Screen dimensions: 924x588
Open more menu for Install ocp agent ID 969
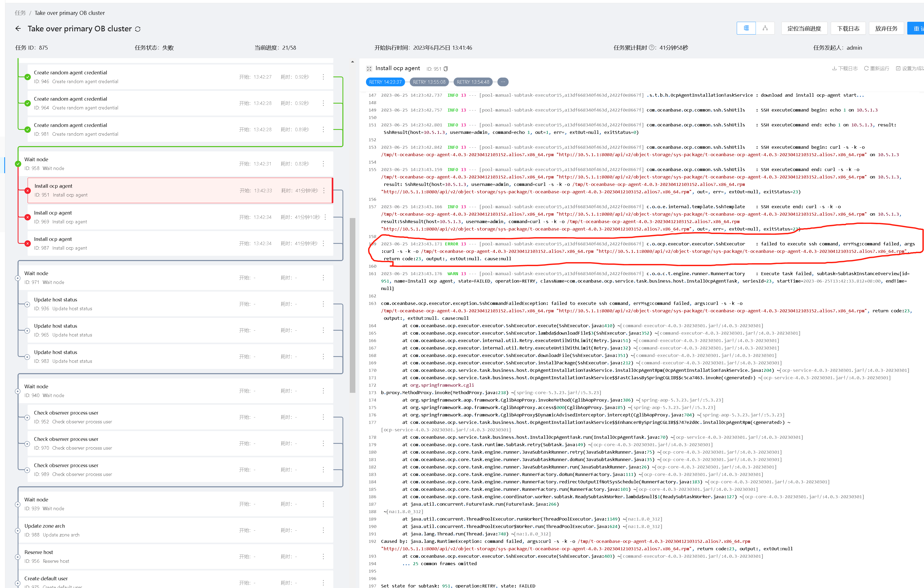(x=325, y=217)
